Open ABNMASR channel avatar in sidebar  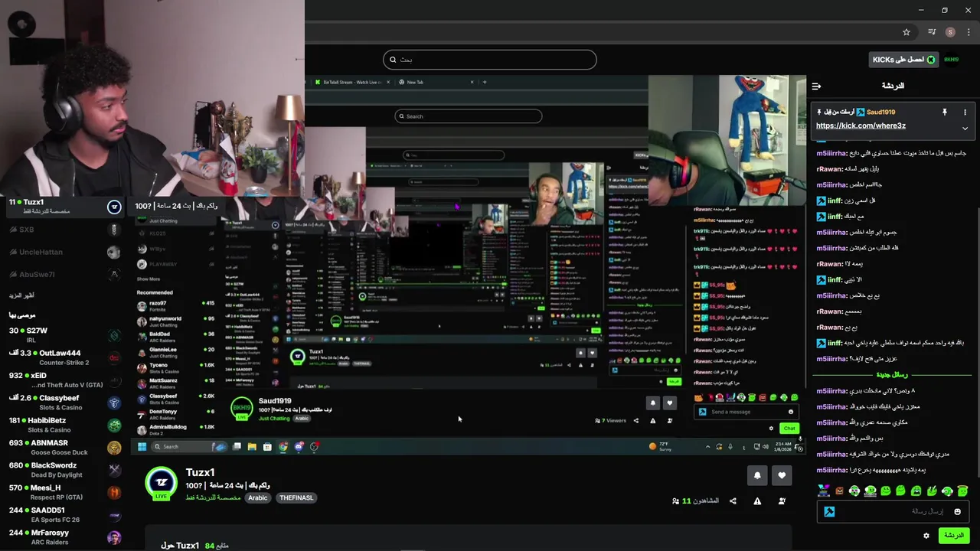(x=114, y=448)
